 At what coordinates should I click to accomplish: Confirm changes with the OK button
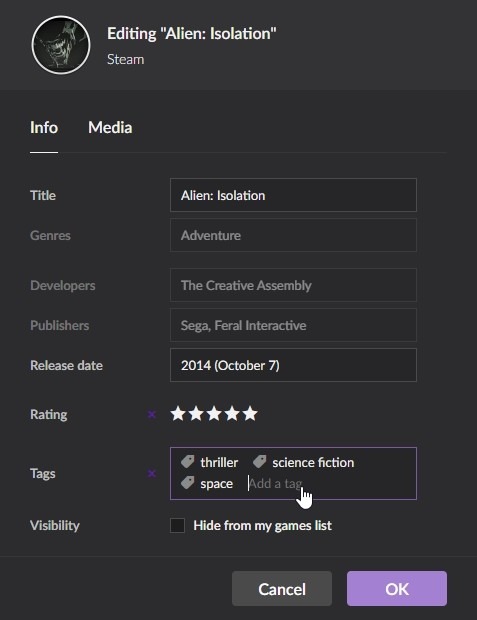click(397, 589)
